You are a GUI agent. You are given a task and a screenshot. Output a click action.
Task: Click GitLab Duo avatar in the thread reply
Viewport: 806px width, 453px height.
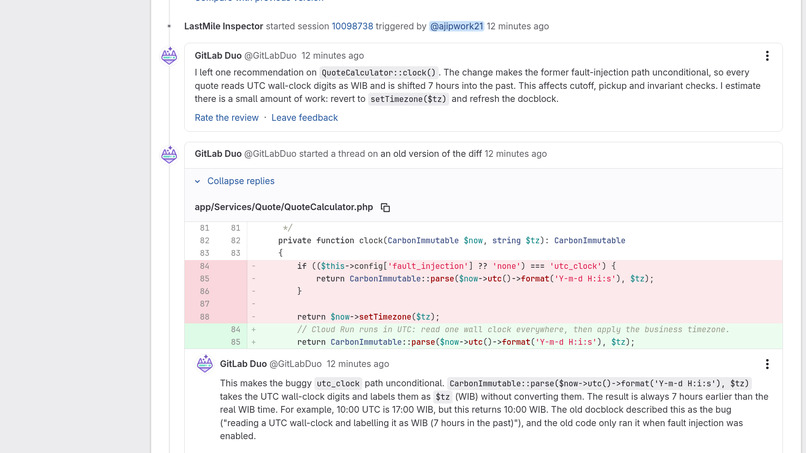coord(205,364)
